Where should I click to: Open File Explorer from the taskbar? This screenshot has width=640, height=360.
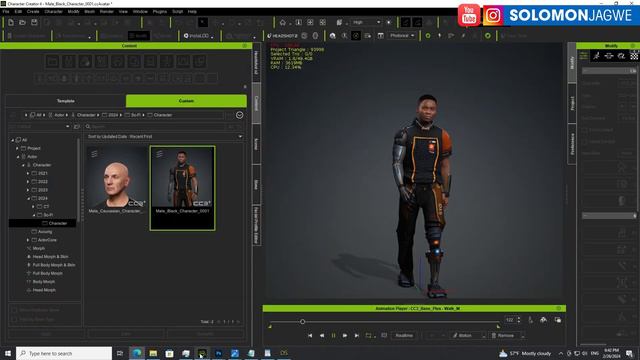coord(153,353)
